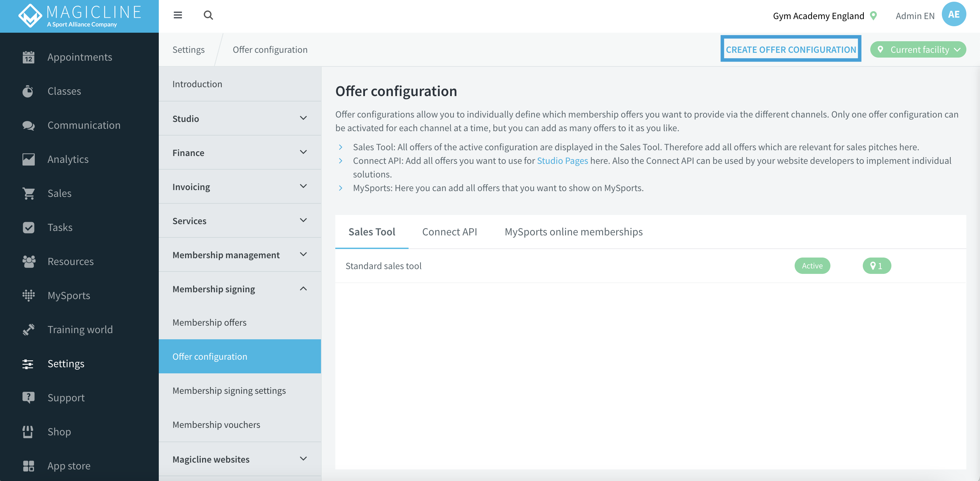Open Appointments in the sidebar
Screen dimensions: 980x481
coord(79,57)
